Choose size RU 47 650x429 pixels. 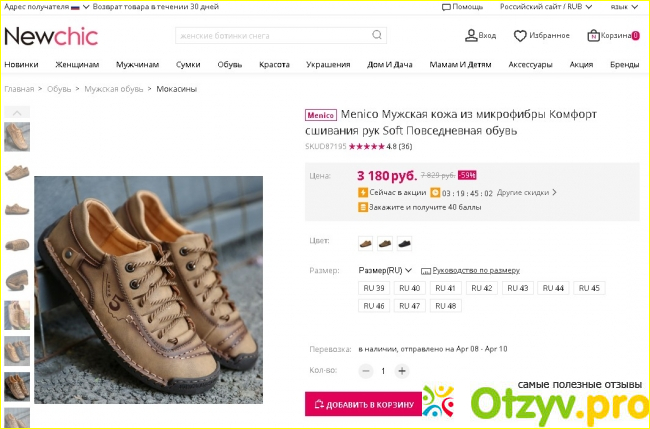[410, 306]
